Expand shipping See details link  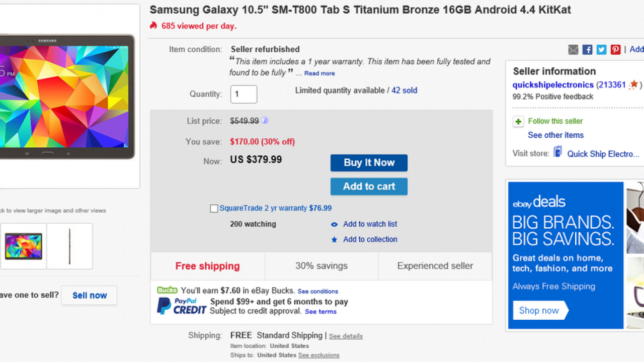point(346,336)
